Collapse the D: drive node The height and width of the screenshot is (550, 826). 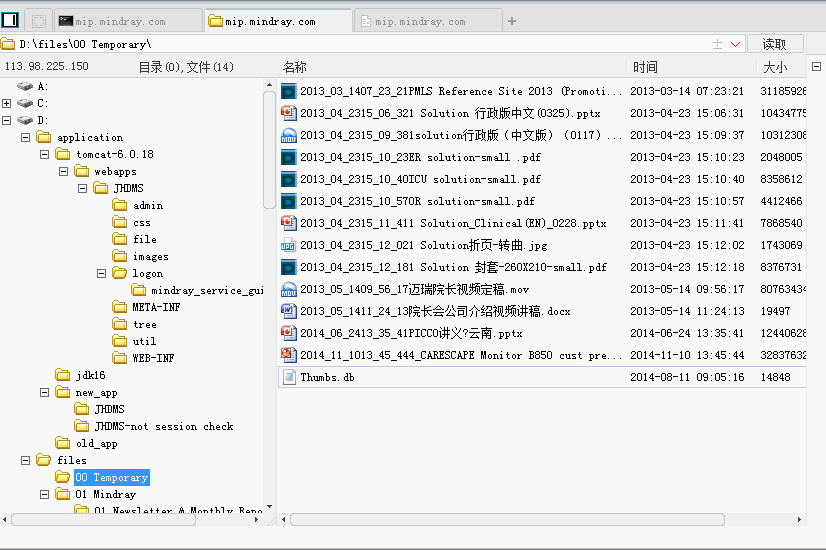[6, 120]
